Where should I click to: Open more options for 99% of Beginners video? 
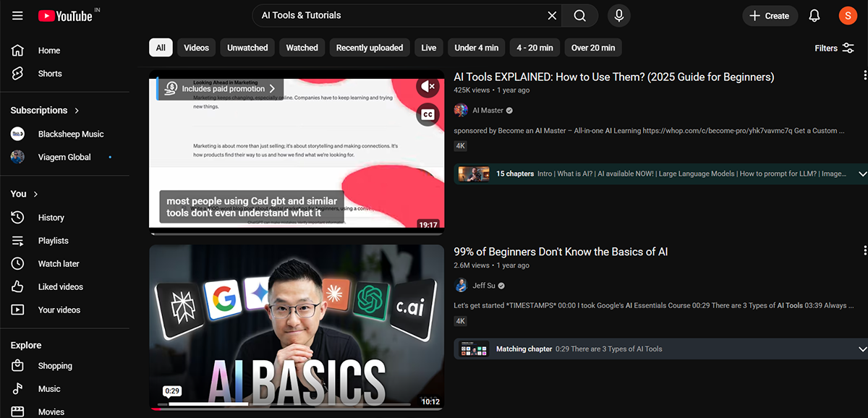click(x=864, y=251)
